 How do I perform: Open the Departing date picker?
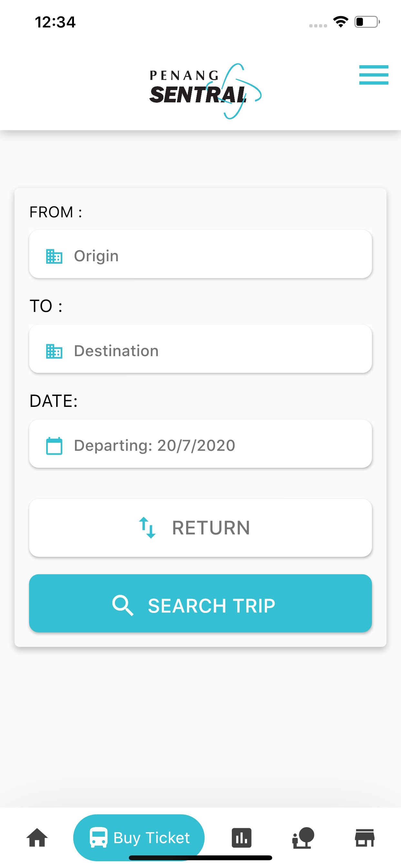[200, 443]
